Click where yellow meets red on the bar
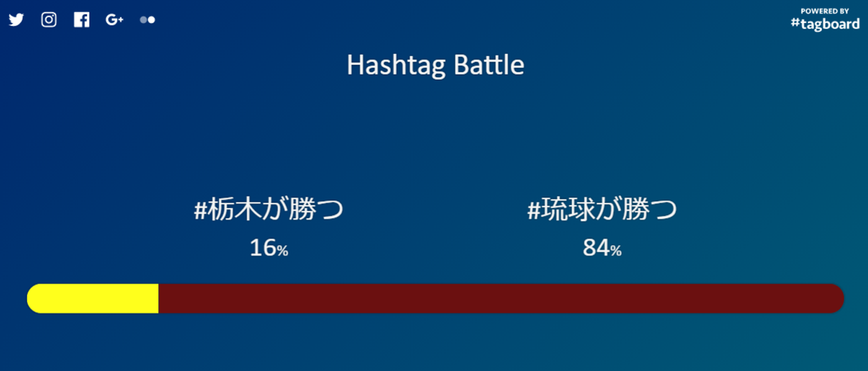868x371 pixels. (158, 299)
